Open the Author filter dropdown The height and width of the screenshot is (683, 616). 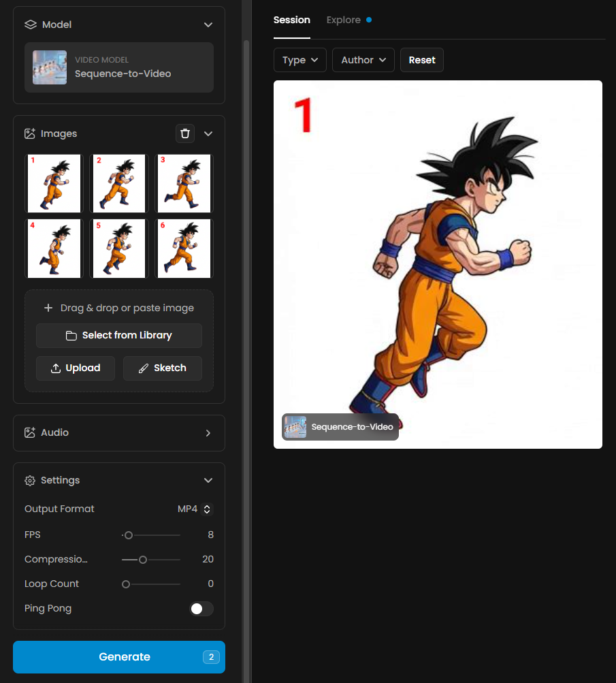(363, 60)
